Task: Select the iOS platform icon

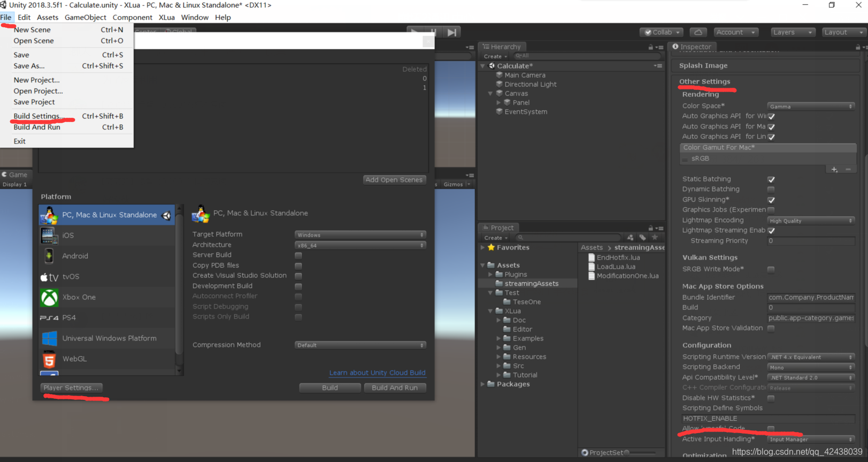Action: click(49, 235)
